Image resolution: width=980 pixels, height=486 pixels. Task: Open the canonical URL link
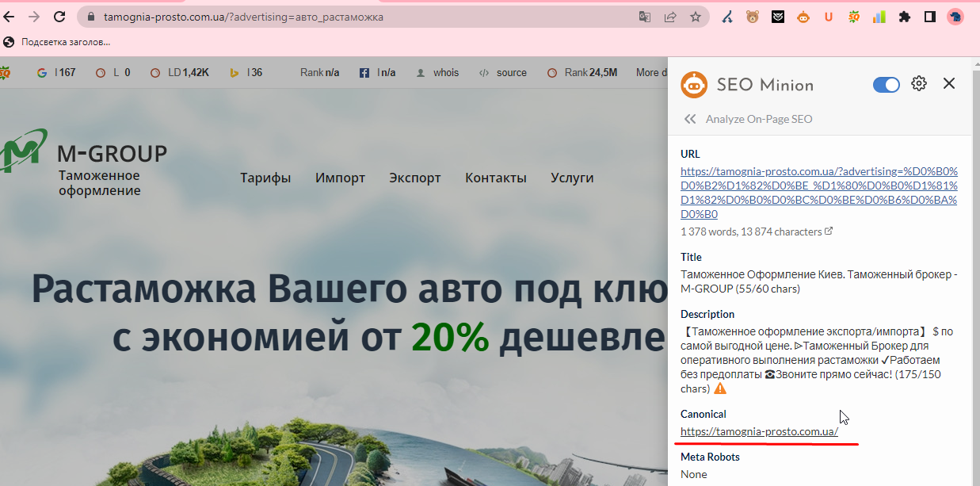pos(759,431)
